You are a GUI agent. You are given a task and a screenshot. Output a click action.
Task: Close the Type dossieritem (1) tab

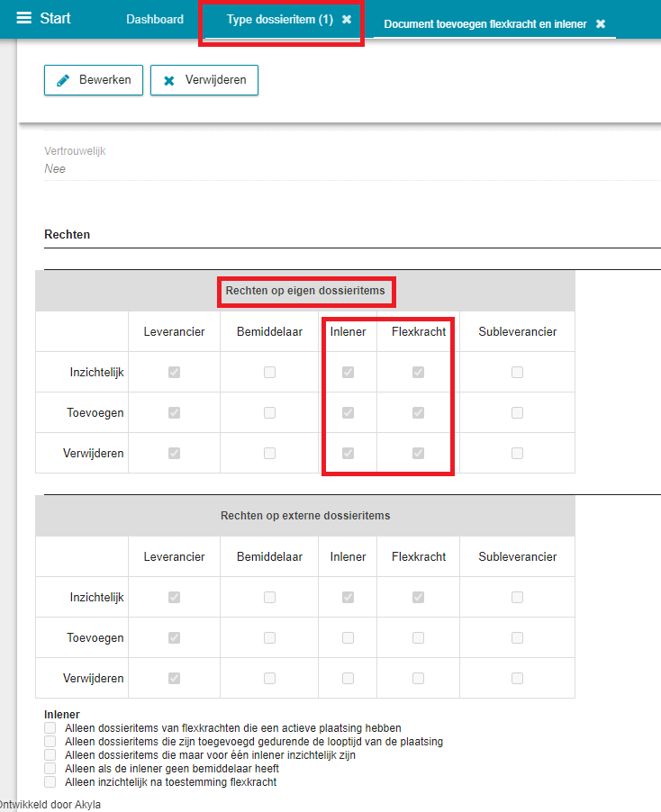click(347, 20)
